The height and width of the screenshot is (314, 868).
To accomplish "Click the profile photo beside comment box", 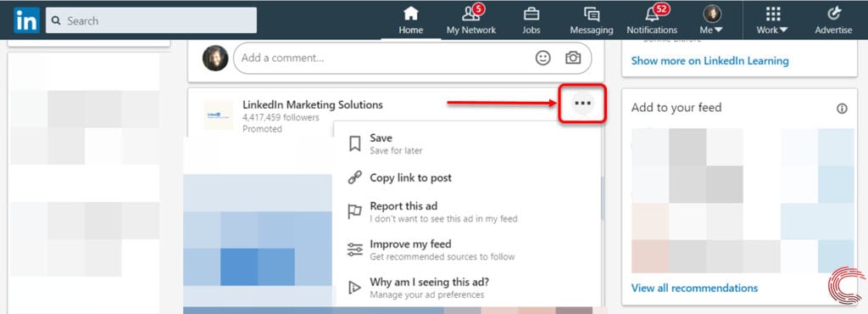I will 215,58.
